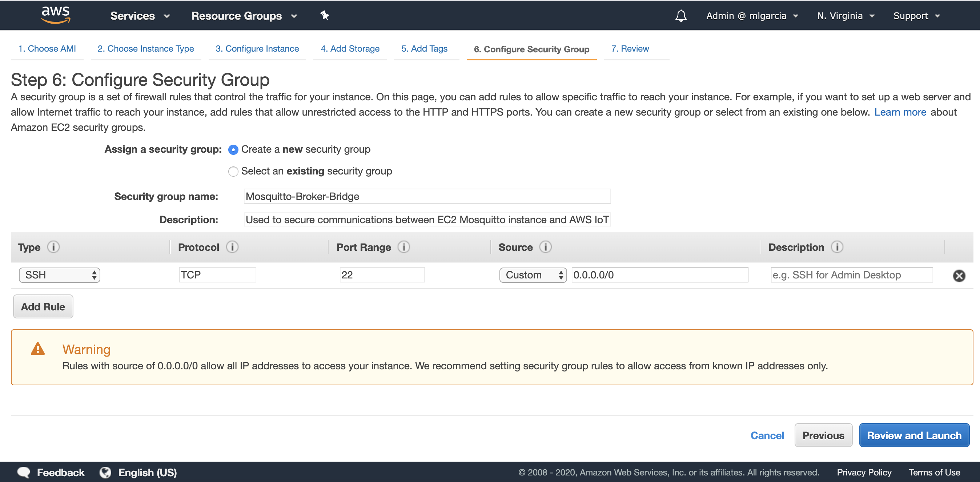This screenshot has width=980, height=482.
Task: Expand the Services menu
Action: (140, 16)
